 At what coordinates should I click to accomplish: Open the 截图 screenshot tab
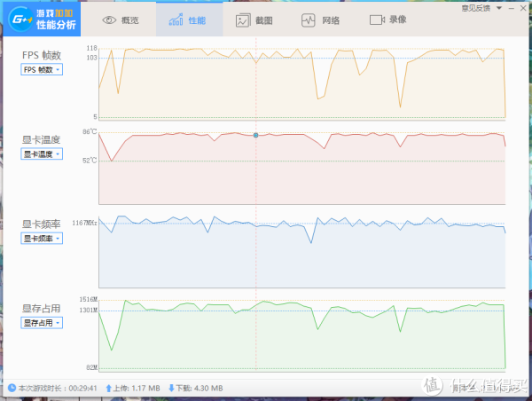point(254,20)
